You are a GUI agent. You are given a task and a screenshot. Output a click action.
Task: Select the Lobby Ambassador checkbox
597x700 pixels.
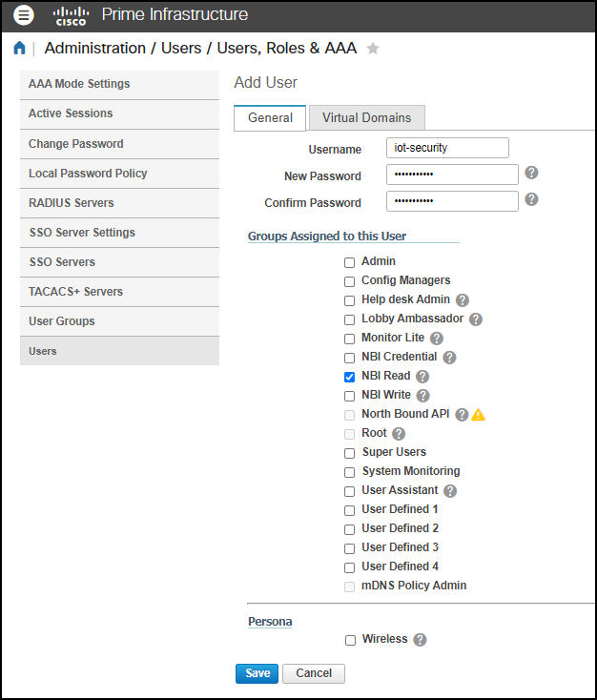[x=350, y=319]
